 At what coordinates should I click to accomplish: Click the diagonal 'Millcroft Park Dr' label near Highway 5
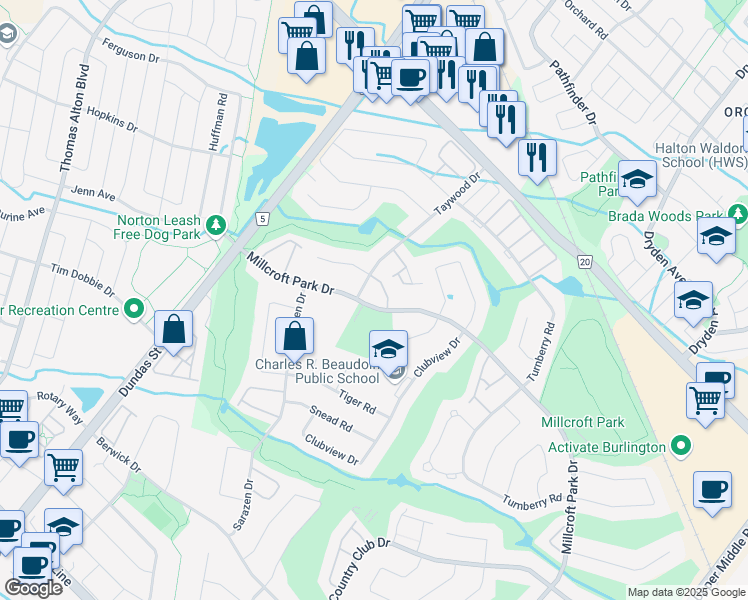290,274
